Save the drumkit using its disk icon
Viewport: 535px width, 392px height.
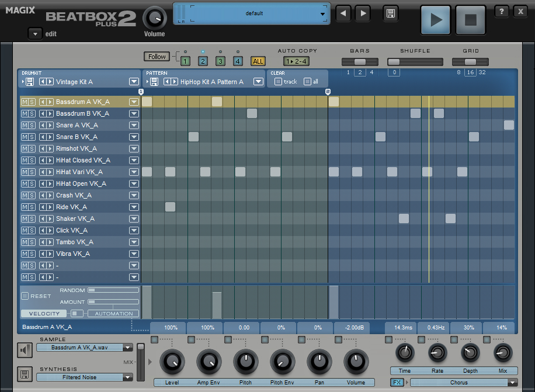30,82
